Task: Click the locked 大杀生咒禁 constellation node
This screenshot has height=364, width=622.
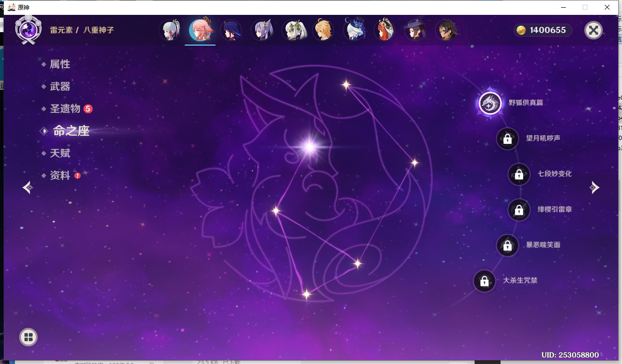Action: pyautogui.click(x=484, y=281)
